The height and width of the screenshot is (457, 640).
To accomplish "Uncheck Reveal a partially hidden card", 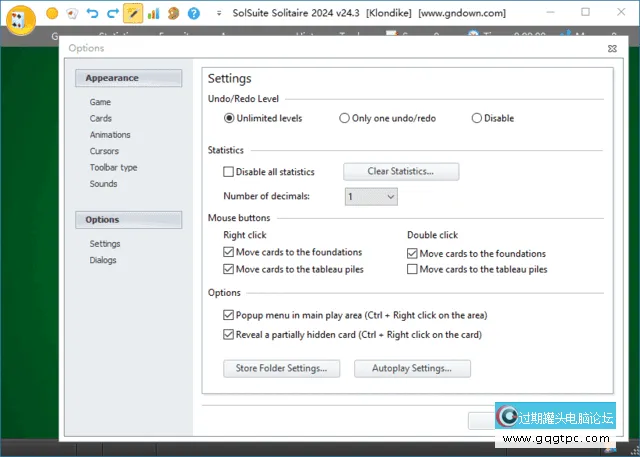I will (229, 334).
